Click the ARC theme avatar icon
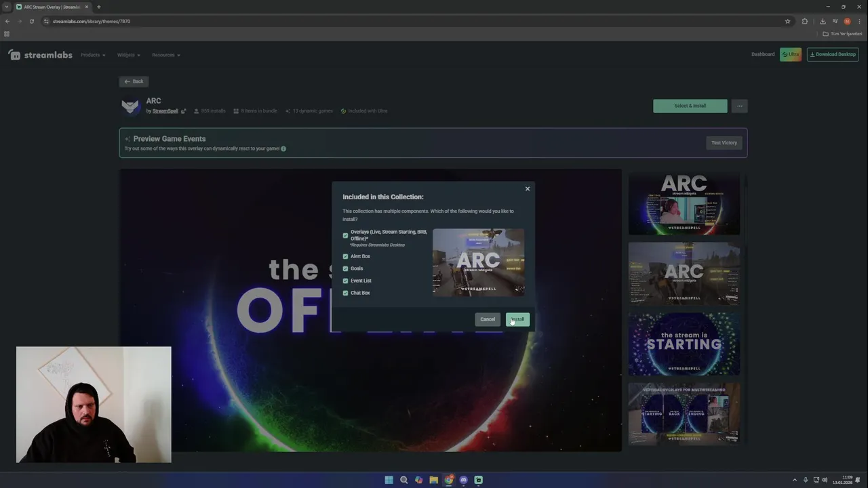The width and height of the screenshot is (868, 488). click(x=130, y=106)
